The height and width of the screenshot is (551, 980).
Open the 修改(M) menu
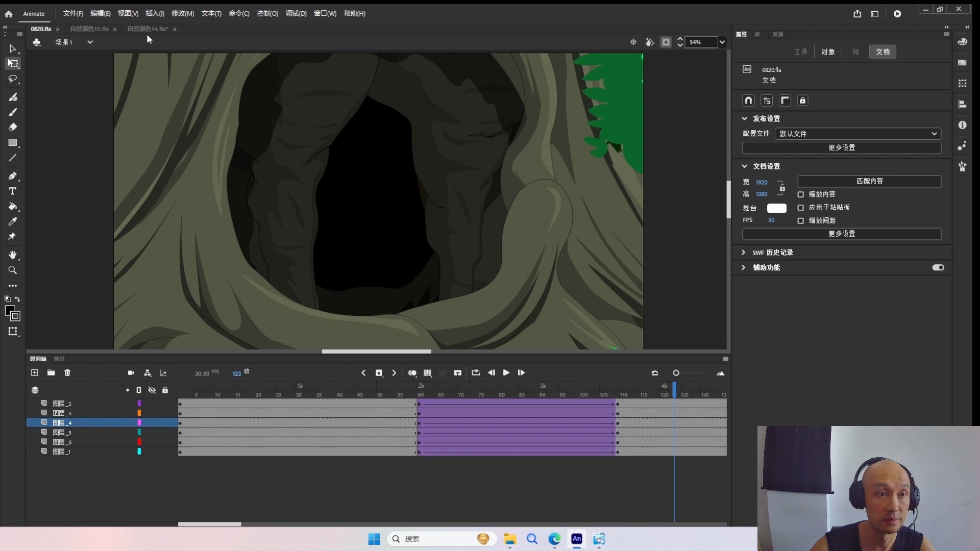point(182,14)
